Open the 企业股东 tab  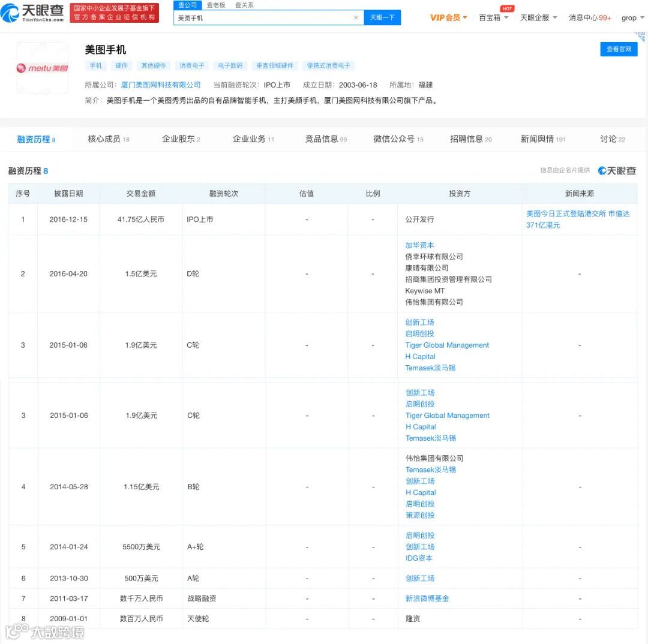(x=181, y=139)
